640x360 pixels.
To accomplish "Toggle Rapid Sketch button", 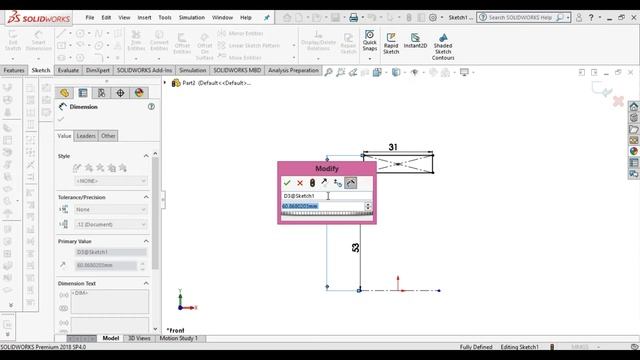I will tap(391, 43).
